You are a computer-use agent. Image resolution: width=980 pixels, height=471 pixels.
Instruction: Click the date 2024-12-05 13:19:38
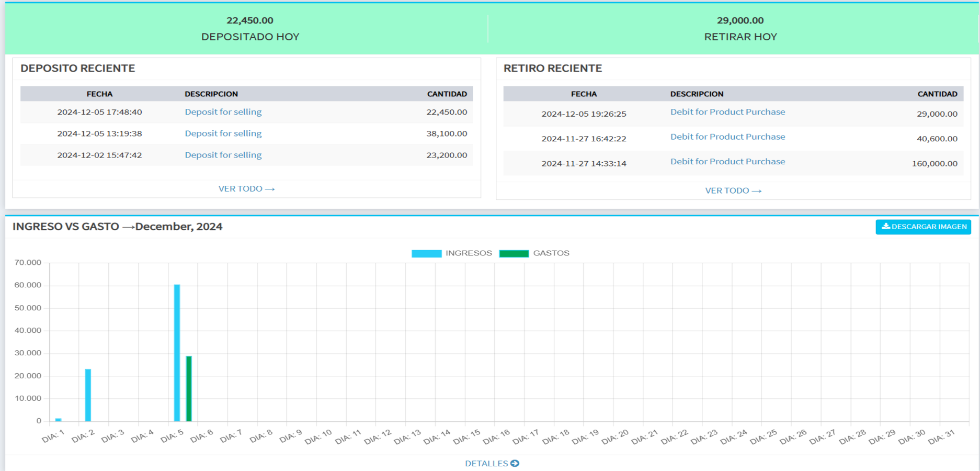tap(99, 133)
